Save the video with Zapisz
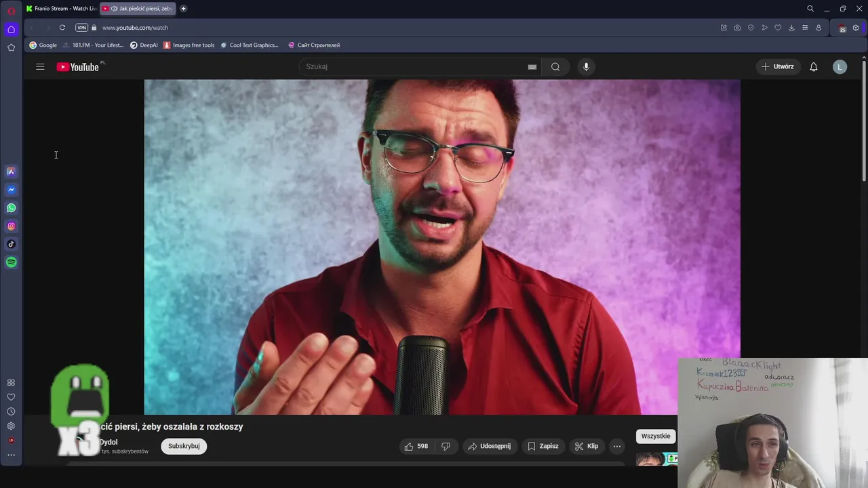Image resolution: width=868 pixels, height=488 pixels. (x=543, y=446)
